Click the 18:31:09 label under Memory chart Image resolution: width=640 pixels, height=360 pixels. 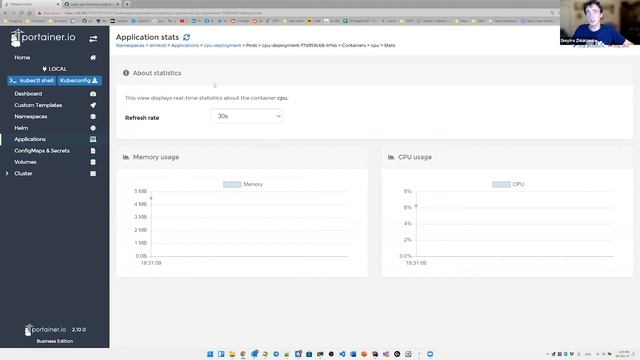[151, 263]
